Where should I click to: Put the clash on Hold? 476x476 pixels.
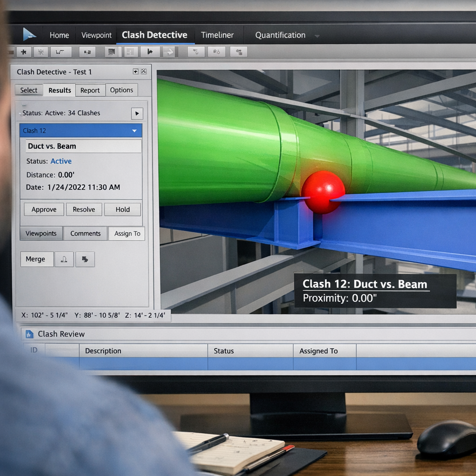(123, 210)
